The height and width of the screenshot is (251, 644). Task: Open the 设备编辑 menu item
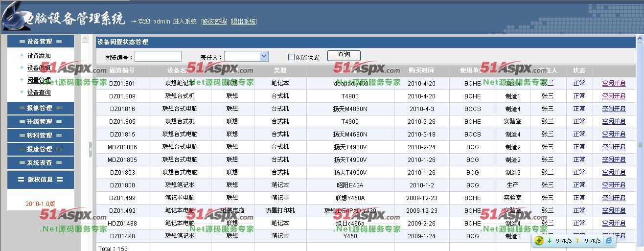coord(39,68)
